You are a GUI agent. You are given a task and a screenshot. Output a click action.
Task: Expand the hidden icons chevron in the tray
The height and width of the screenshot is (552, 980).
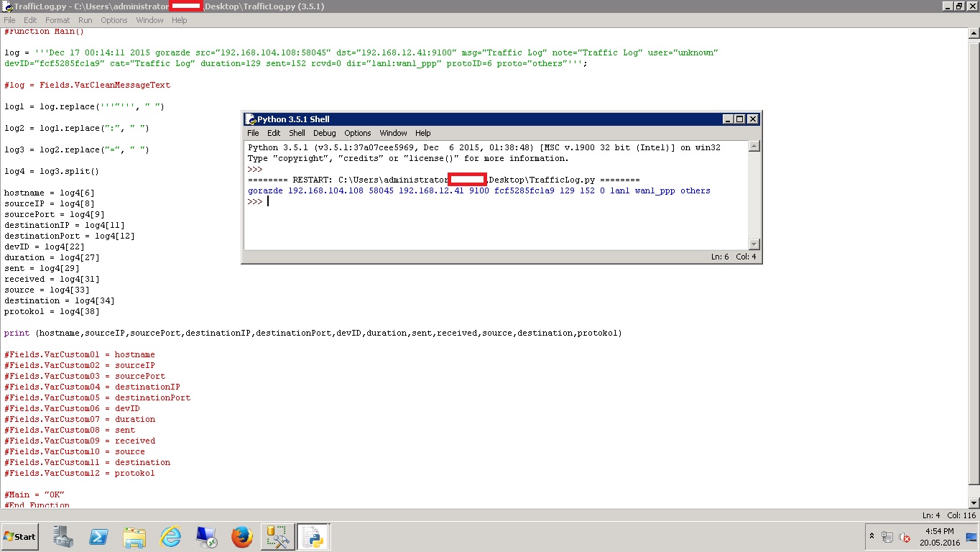pos(872,536)
